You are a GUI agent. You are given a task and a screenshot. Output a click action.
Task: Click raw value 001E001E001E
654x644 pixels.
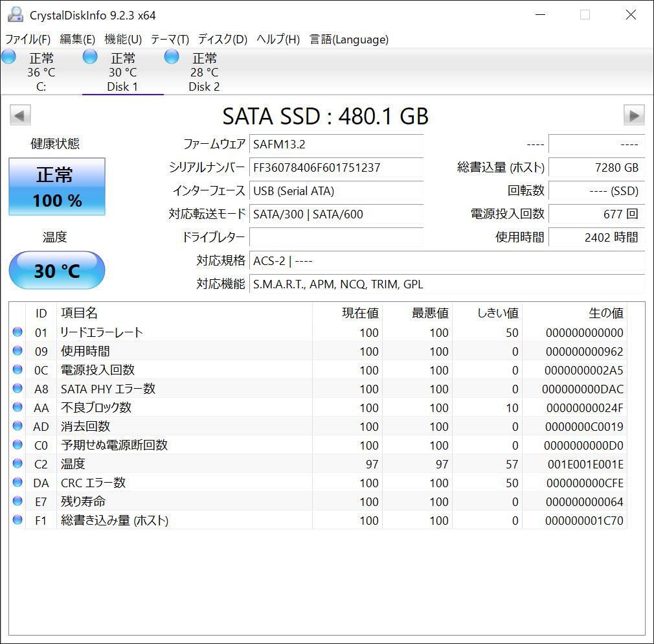tap(585, 464)
